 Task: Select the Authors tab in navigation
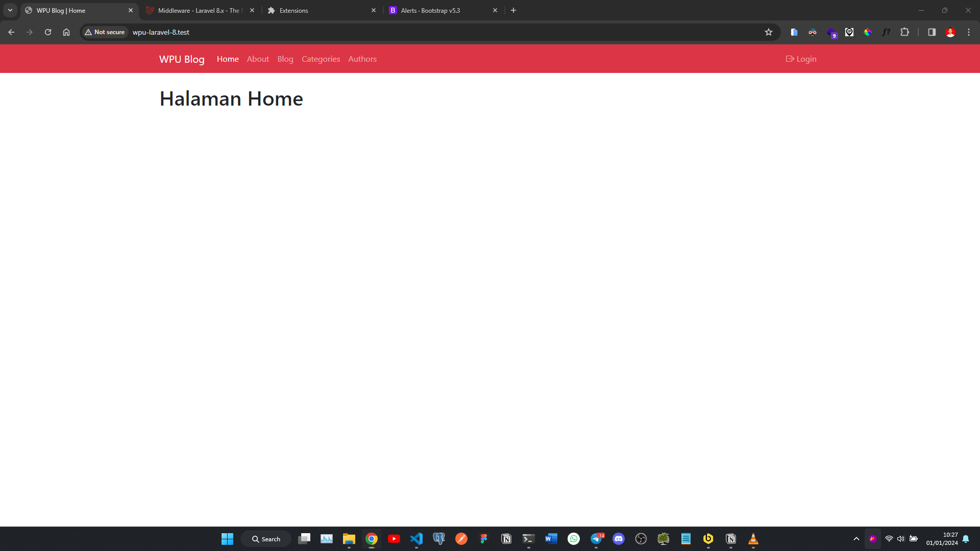(x=362, y=59)
